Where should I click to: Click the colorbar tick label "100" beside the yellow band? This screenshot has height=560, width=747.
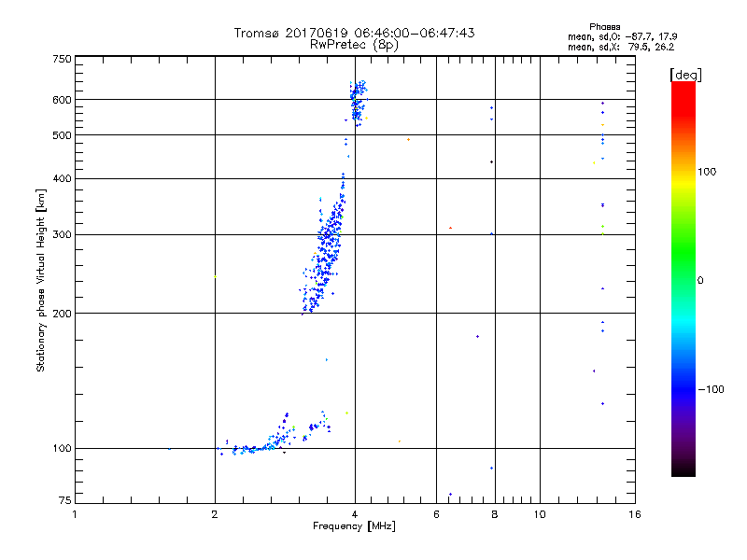[x=707, y=172]
